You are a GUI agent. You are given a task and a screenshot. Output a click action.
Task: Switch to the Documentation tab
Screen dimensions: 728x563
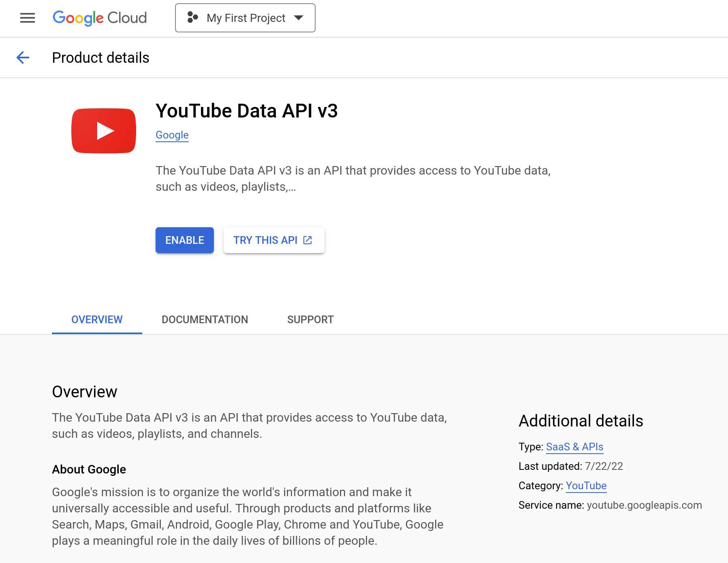[205, 320]
